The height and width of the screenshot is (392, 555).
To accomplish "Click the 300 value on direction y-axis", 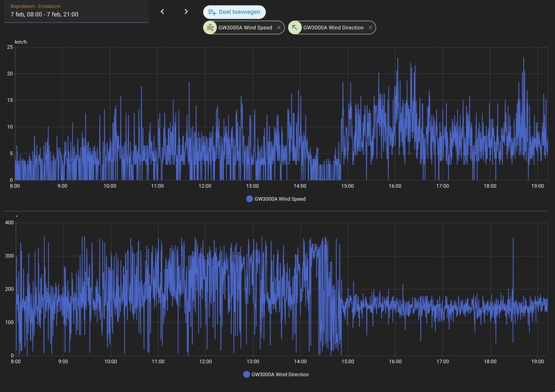I will (10, 256).
